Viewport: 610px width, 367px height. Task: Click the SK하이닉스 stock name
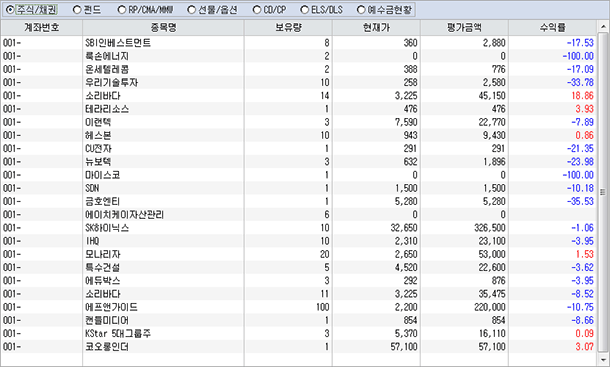click(x=107, y=228)
